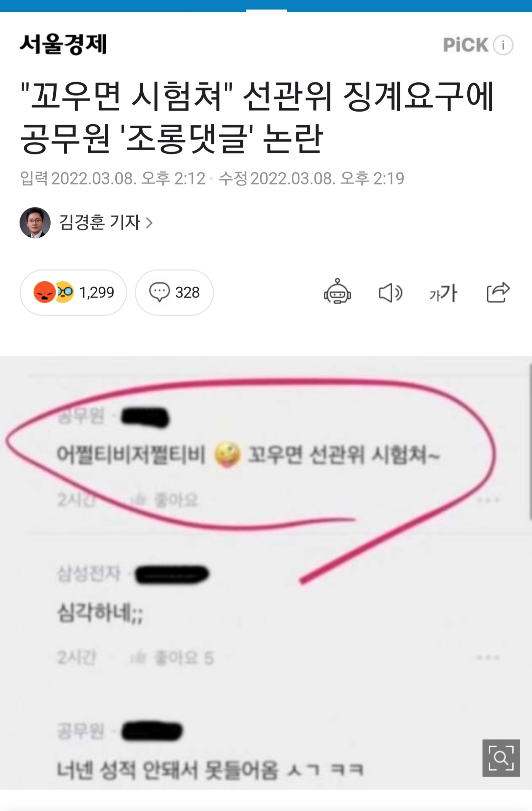Open image zoom magnifier icon
Screen dimensions: 532x811
tap(501, 758)
